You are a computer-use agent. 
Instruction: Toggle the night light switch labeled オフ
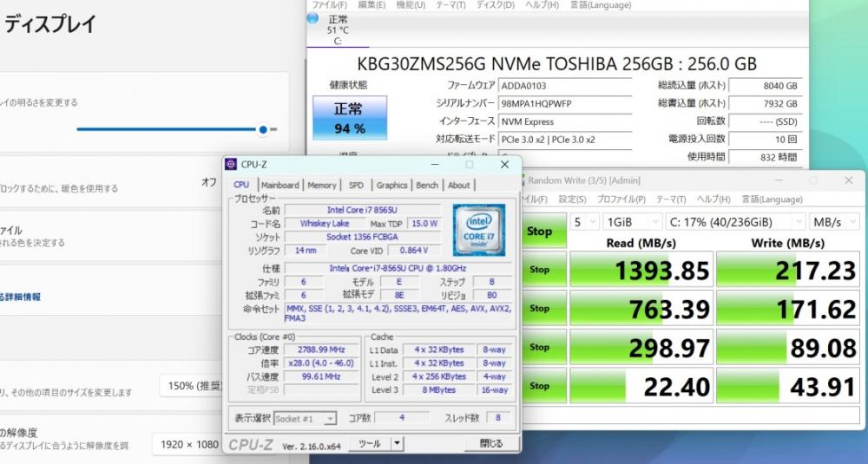208,182
